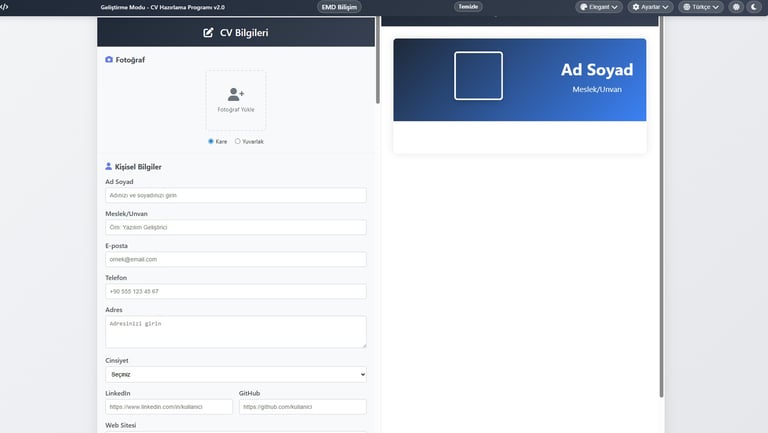Open the Ayarlar settings dropdown
The height and width of the screenshot is (433, 768).
[650, 7]
